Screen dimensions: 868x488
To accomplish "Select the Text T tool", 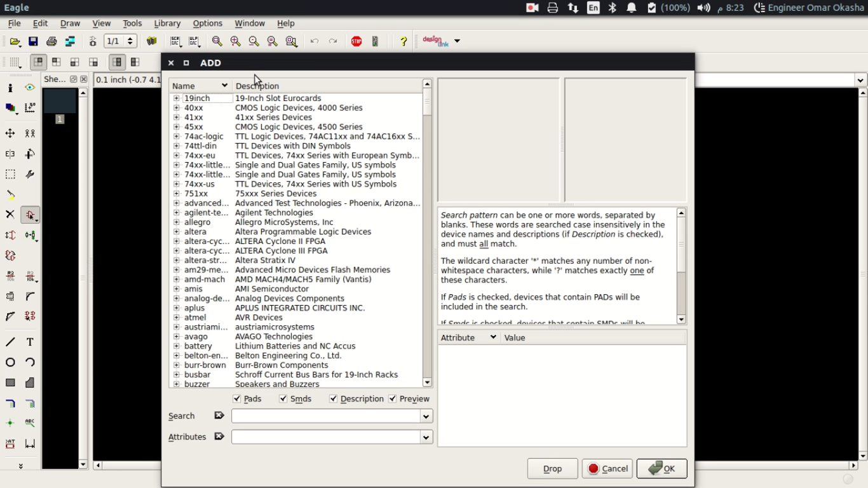I will (30, 342).
